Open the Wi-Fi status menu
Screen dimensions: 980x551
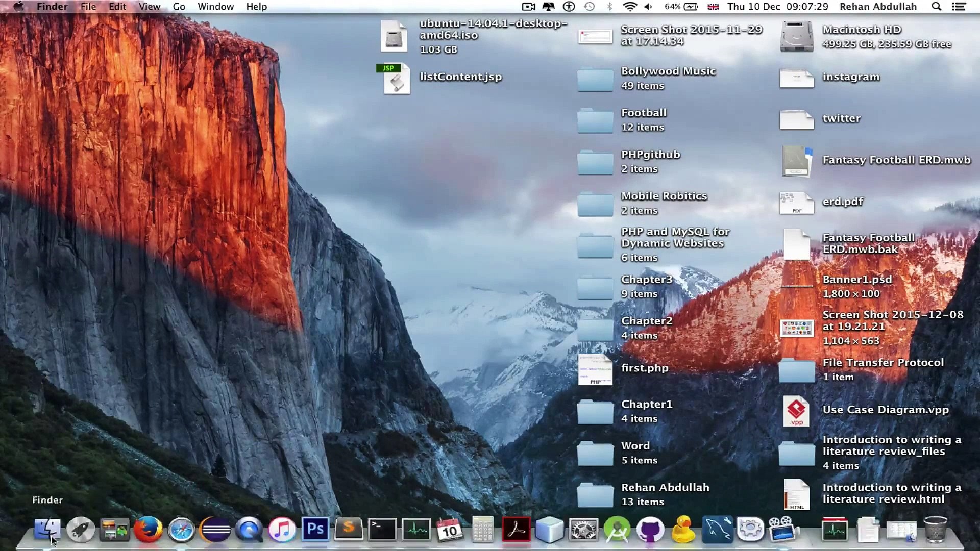[x=630, y=7]
